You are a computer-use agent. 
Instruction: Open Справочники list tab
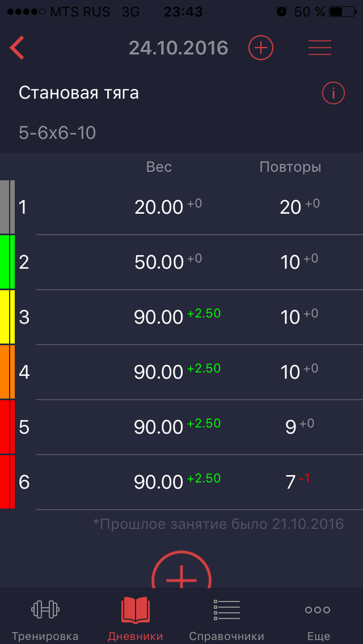pos(226,619)
